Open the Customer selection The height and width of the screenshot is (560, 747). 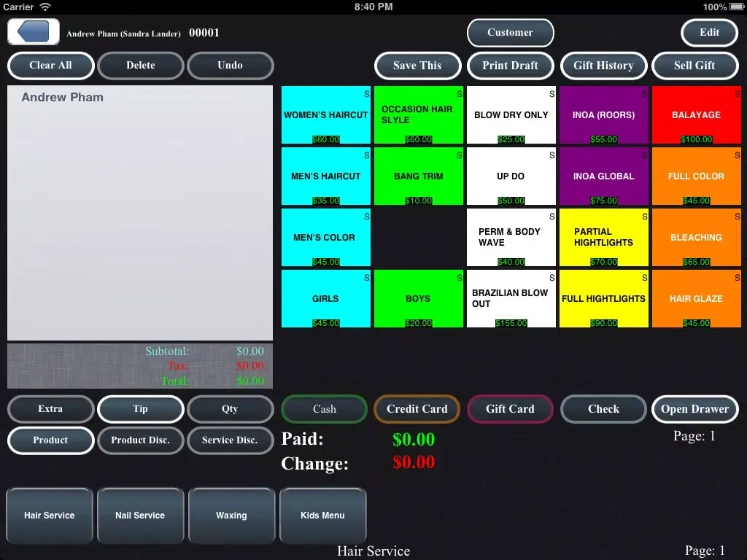tap(510, 33)
